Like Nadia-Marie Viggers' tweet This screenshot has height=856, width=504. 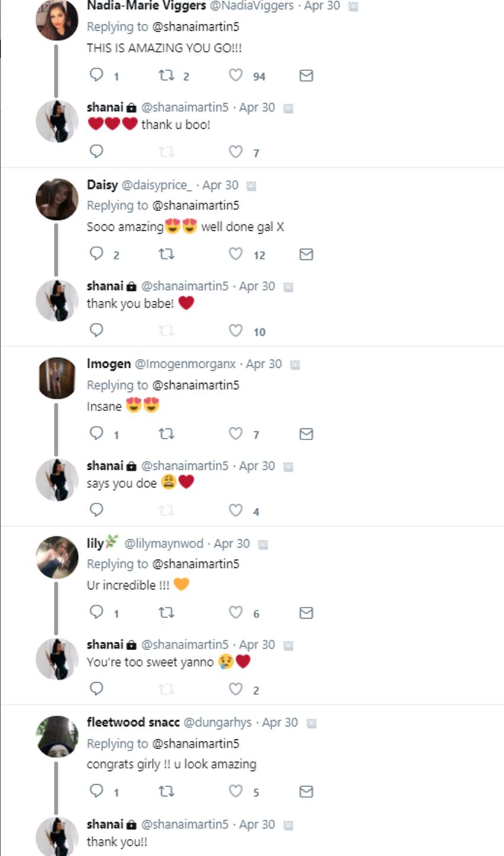pyautogui.click(x=236, y=75)
